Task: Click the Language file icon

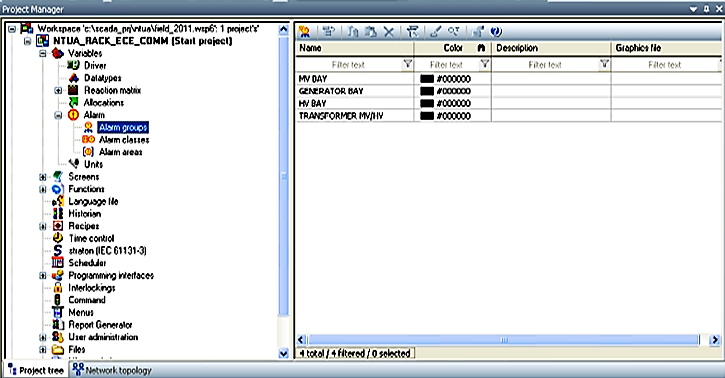Action: (58, 201)
